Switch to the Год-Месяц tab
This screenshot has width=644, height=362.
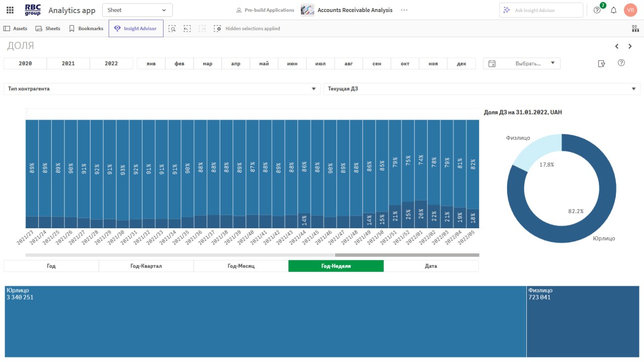(240, 266)
